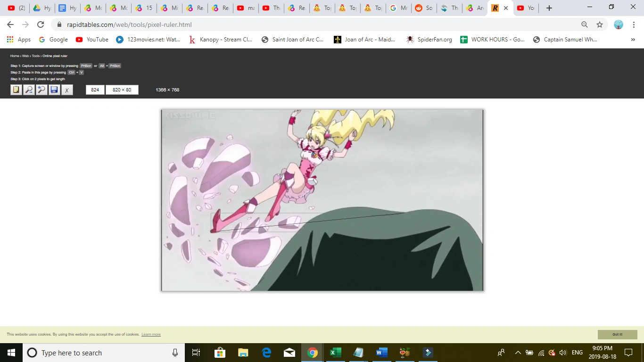Image resolution: width=644 pixels, height=362 pixels.
Task: Show hidden system tray icons
Action: pyautogui.click(x=518, y=353)
